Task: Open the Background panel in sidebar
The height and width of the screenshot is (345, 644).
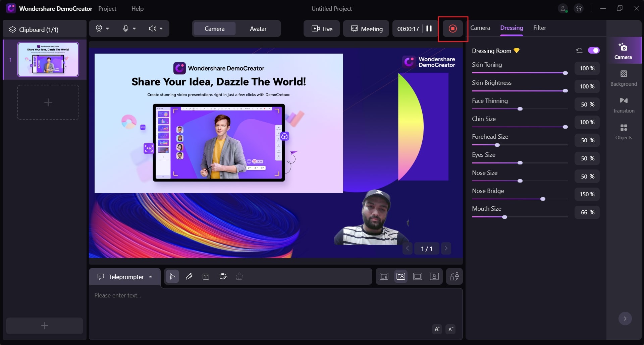Action: [x=624, y=78]
